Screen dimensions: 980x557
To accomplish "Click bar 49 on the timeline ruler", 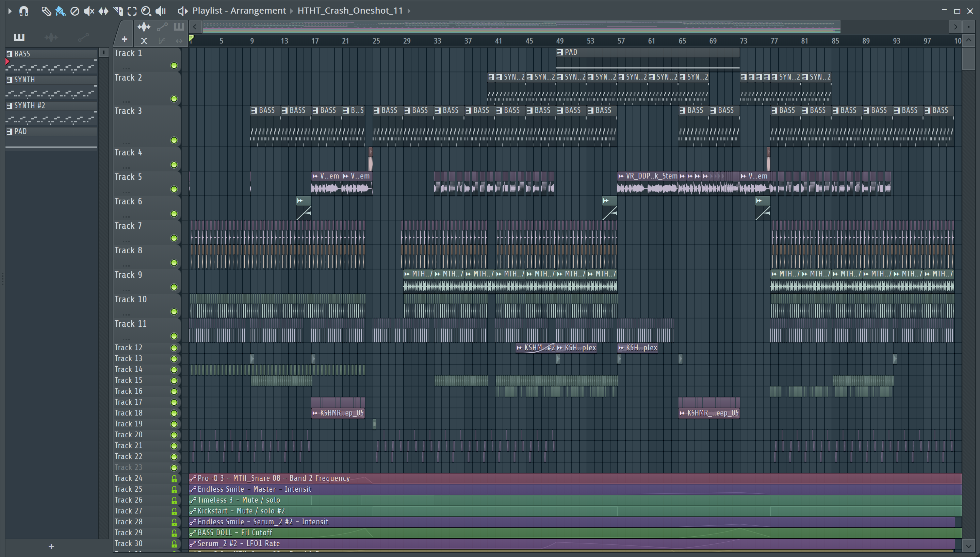I will (560, 41).
